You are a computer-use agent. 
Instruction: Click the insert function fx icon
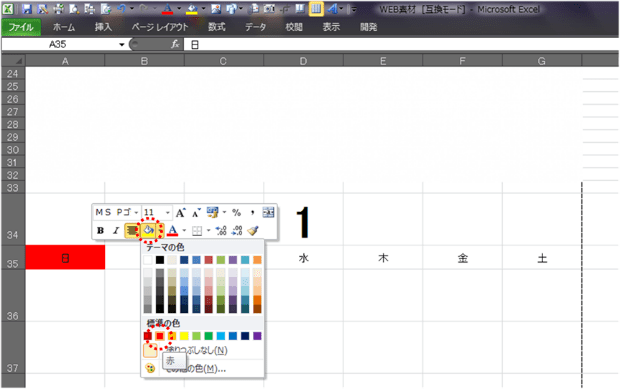click(175, 44)
